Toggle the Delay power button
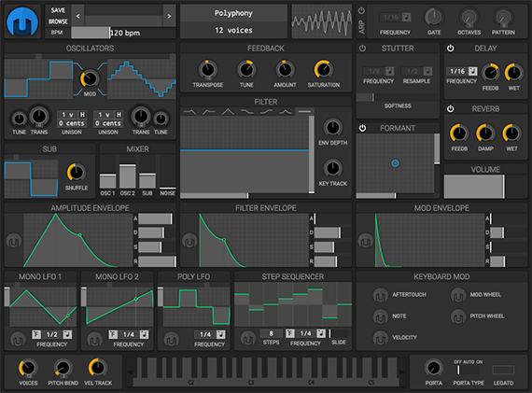 coord(450,49)
